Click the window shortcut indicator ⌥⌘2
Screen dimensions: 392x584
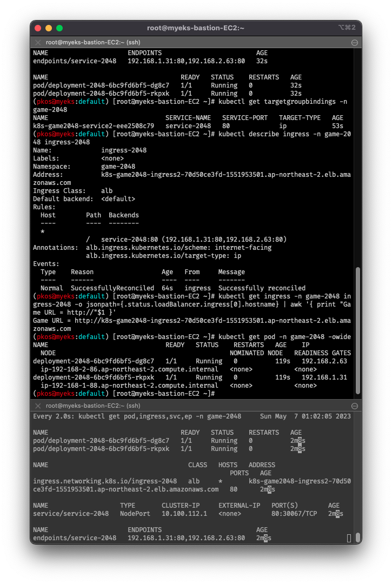347,28
